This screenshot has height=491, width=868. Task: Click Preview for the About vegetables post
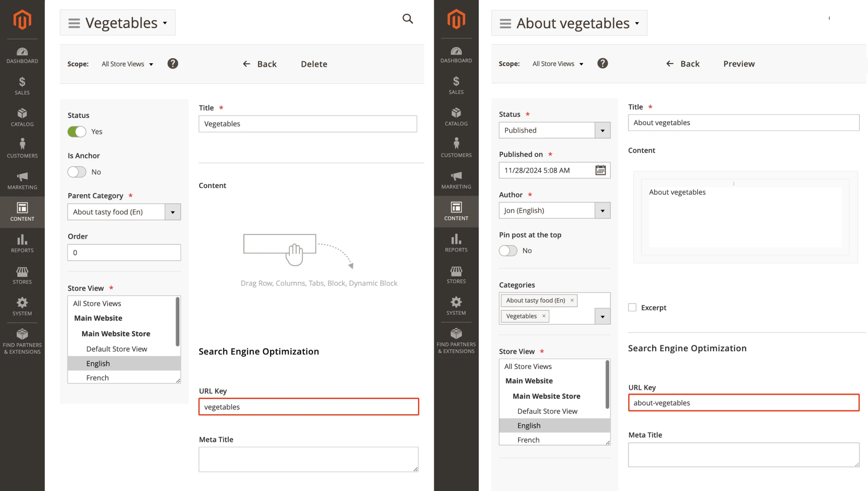coord(738,63)
